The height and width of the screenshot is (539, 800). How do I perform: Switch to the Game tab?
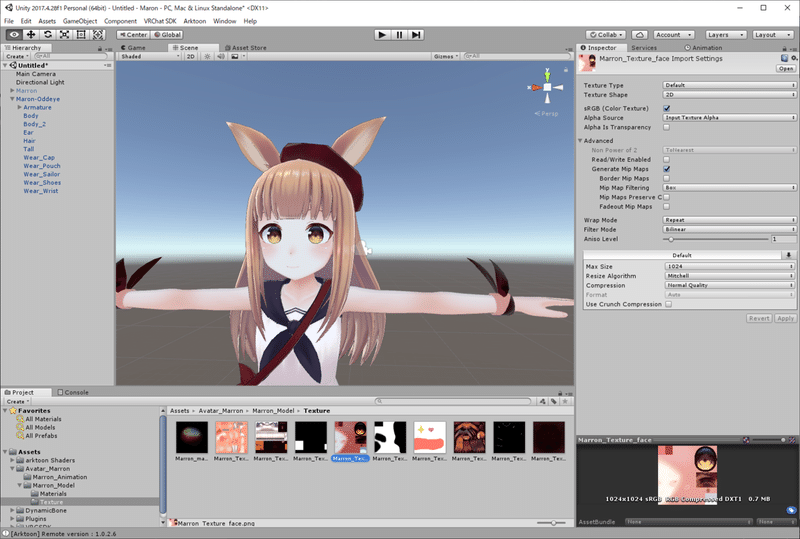pyautogui.click(x=133, y=47)
